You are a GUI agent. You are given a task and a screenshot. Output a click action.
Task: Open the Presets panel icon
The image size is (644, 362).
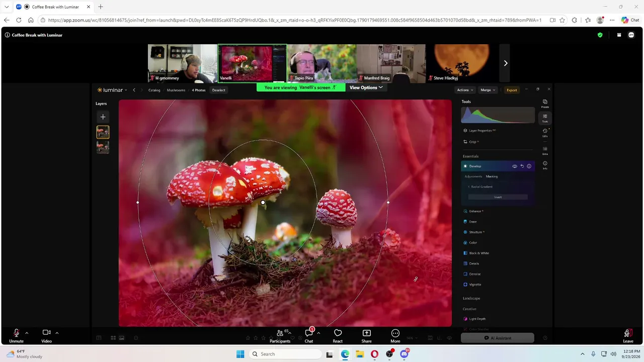(x=545, y=104)
